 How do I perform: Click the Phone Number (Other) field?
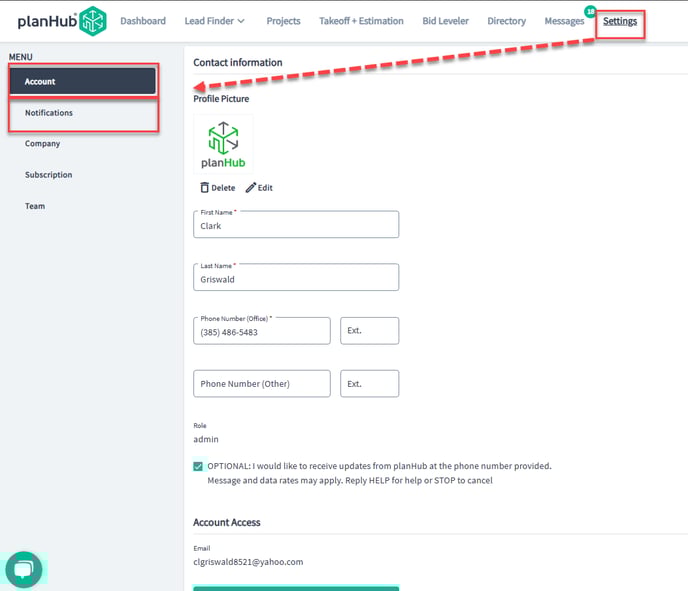click(262, 384)
